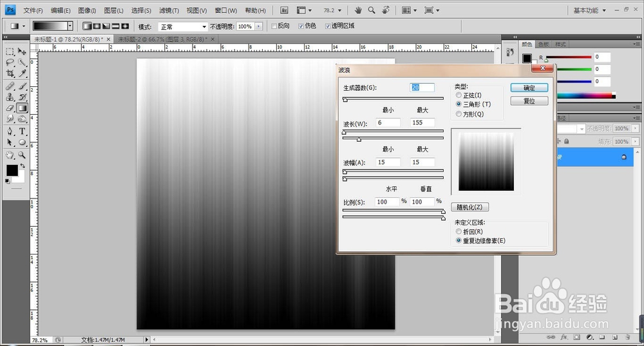
Task: Open the arrange documents dropdown
Action: pyautogui.click(x=409, y=10)
